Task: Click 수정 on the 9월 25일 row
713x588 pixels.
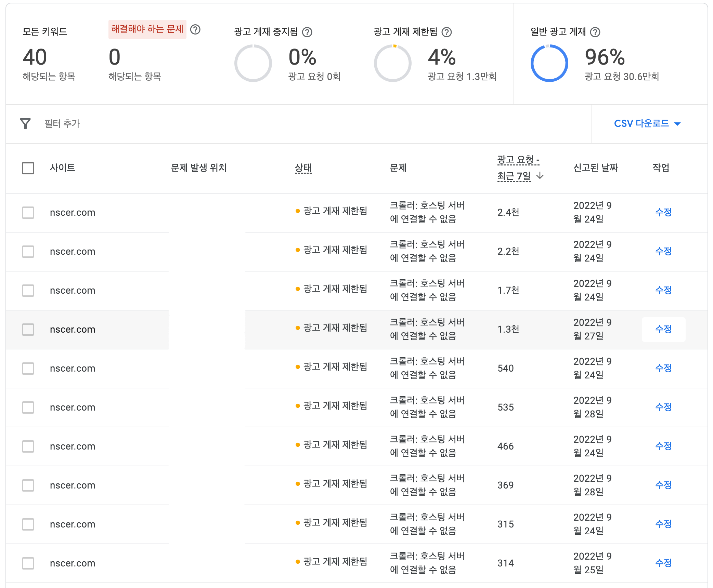Action: [663, 562]
